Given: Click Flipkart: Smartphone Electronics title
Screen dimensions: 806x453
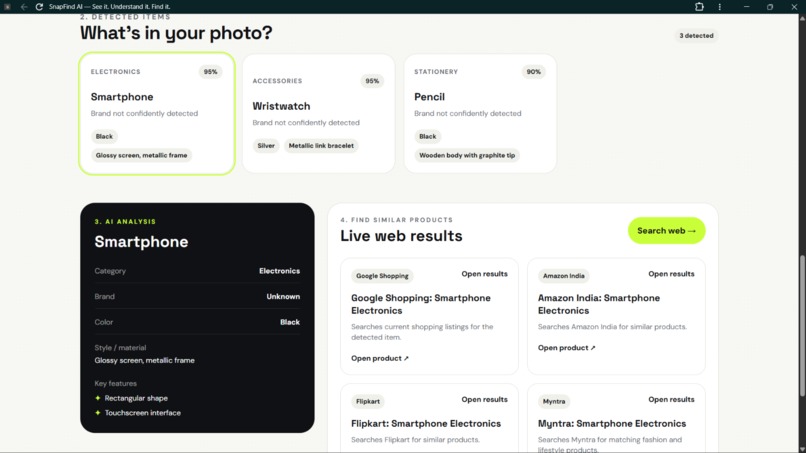Looking at the screenshot, I should point(426,424).
